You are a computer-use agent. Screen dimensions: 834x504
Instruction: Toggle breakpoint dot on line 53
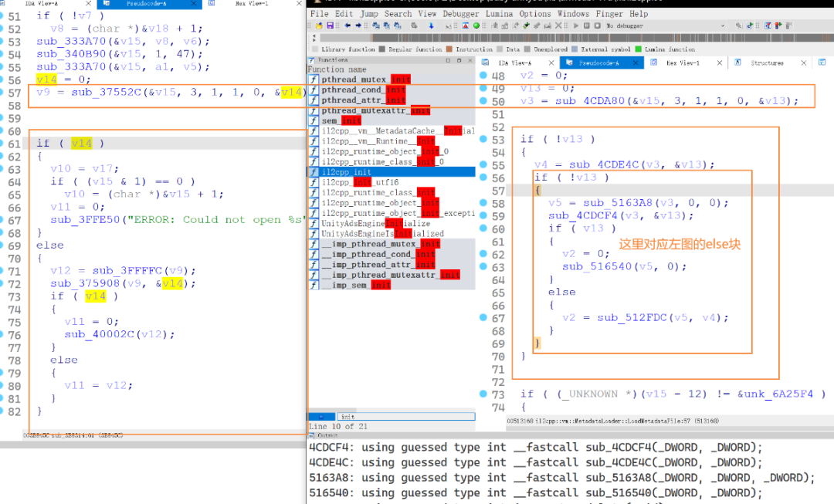point(483,139)
